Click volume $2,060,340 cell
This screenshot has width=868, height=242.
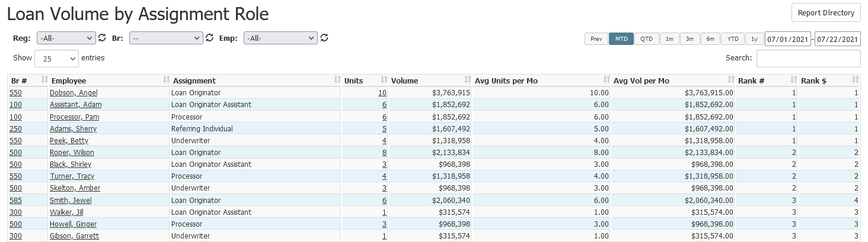click(430, 200)
